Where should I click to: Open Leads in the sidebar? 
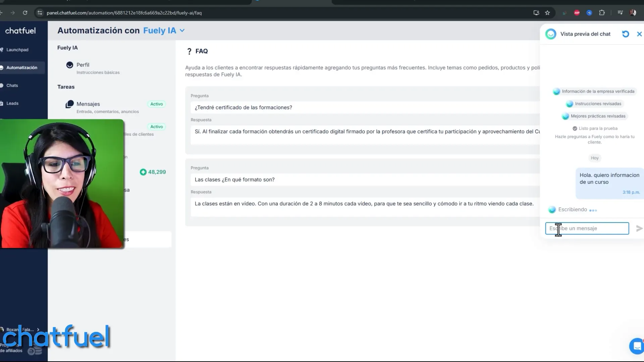click(12, 103)
